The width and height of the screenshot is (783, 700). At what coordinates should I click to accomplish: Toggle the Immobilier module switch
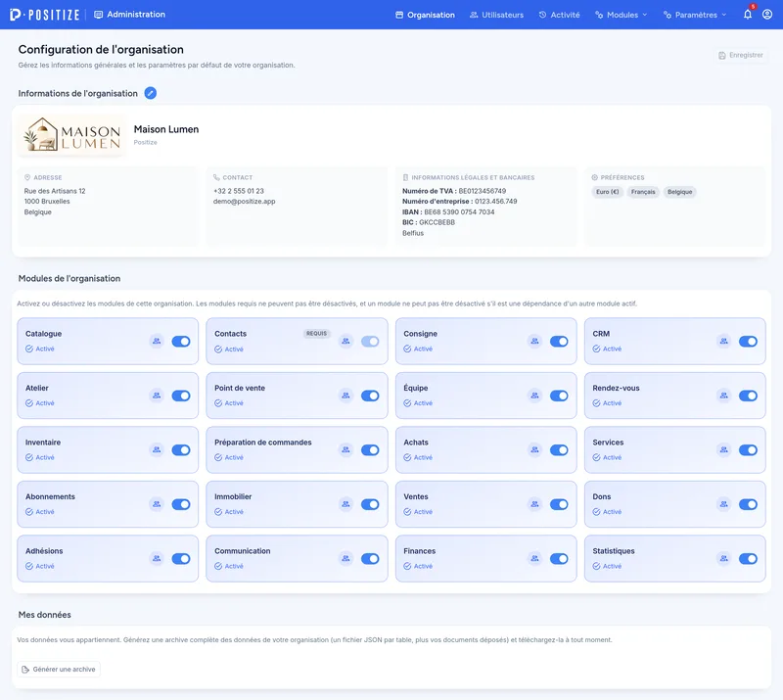[x=370, y=504]
